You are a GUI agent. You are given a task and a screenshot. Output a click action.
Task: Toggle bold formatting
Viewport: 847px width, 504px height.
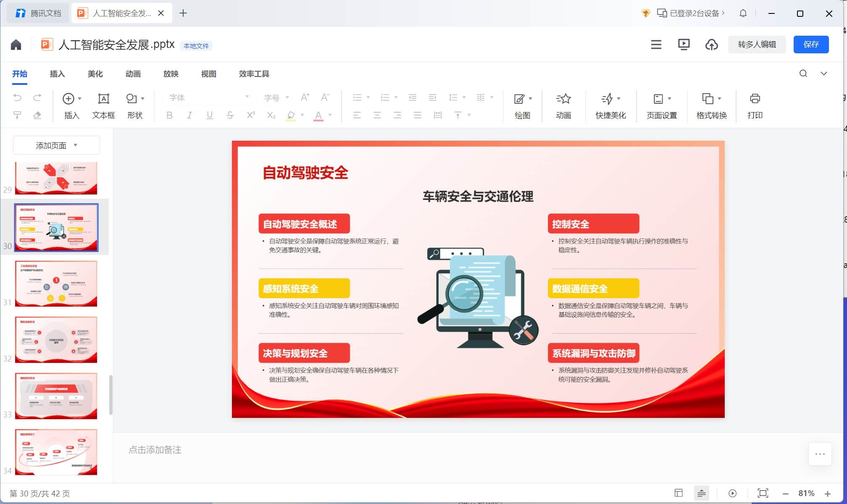(x=169, y=115)
